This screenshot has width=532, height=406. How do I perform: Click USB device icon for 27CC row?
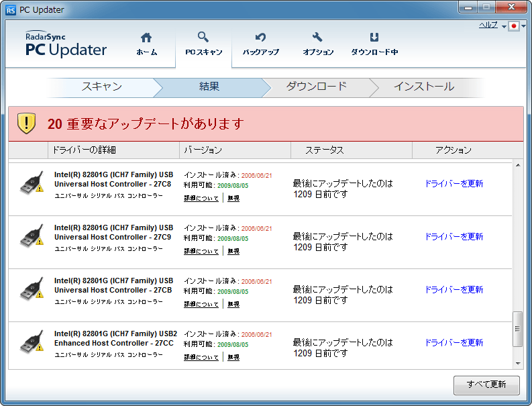click(x=32, y=342)
